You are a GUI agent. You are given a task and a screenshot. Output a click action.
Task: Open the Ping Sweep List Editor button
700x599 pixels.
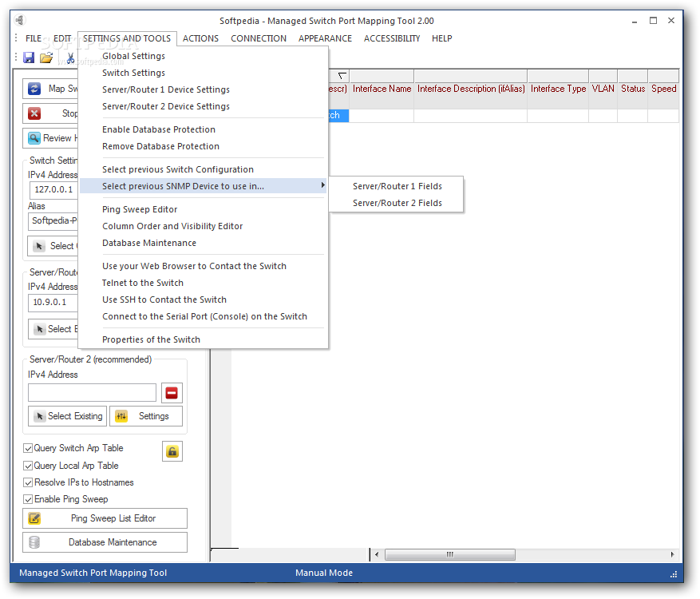click(x=105, y=518)
